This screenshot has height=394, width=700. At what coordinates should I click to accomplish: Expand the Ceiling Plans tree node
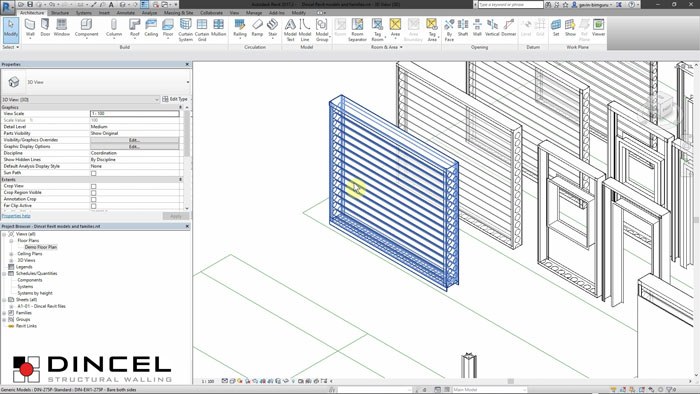11,253
